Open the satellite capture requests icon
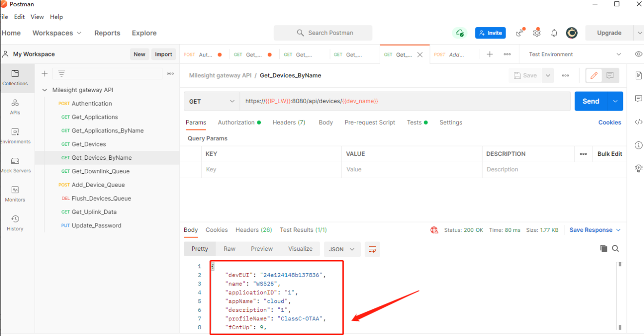The image size is (644, 336). click(521, 33)
